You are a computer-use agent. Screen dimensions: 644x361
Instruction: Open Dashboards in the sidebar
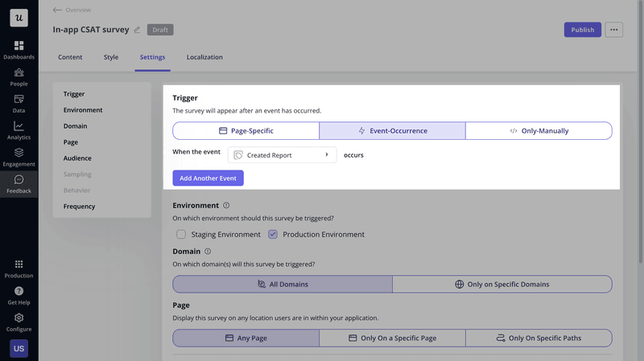[x=19, y=50]
